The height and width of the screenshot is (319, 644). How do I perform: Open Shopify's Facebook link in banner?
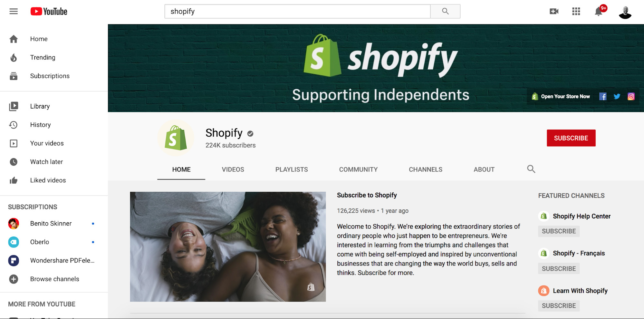tap(603, 96)
